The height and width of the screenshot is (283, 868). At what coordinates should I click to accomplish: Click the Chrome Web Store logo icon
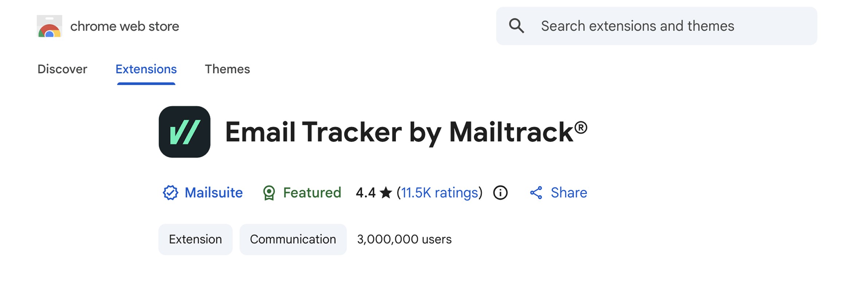click(50, 26)
